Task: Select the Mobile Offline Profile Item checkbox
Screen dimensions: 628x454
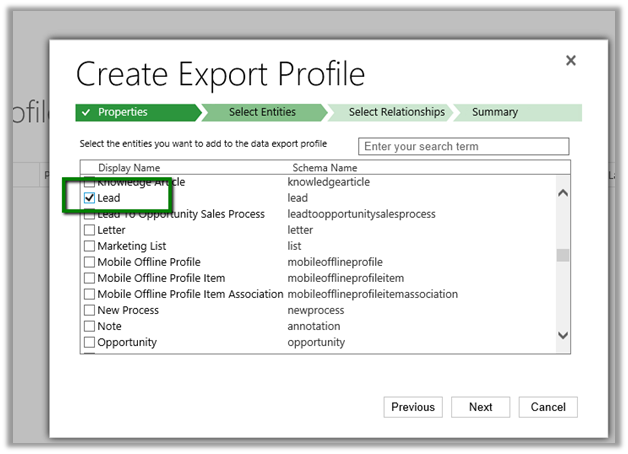Action: pyautogui.click(x=90, y=278)
